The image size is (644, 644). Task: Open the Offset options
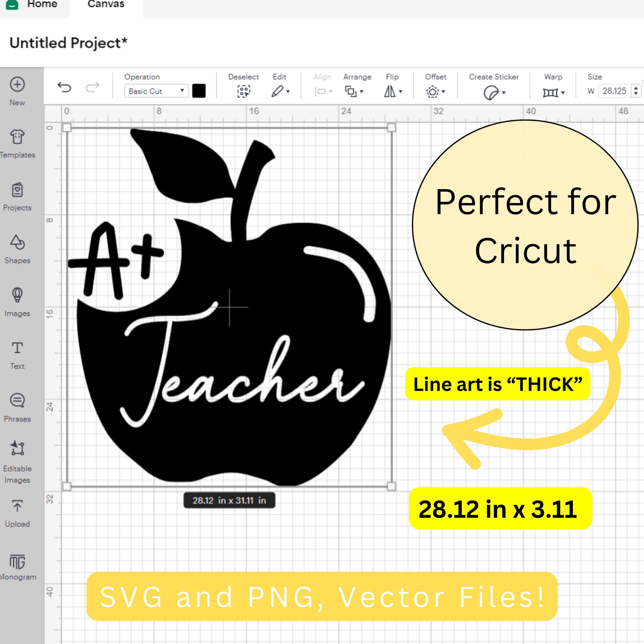(x=435, y=91)
